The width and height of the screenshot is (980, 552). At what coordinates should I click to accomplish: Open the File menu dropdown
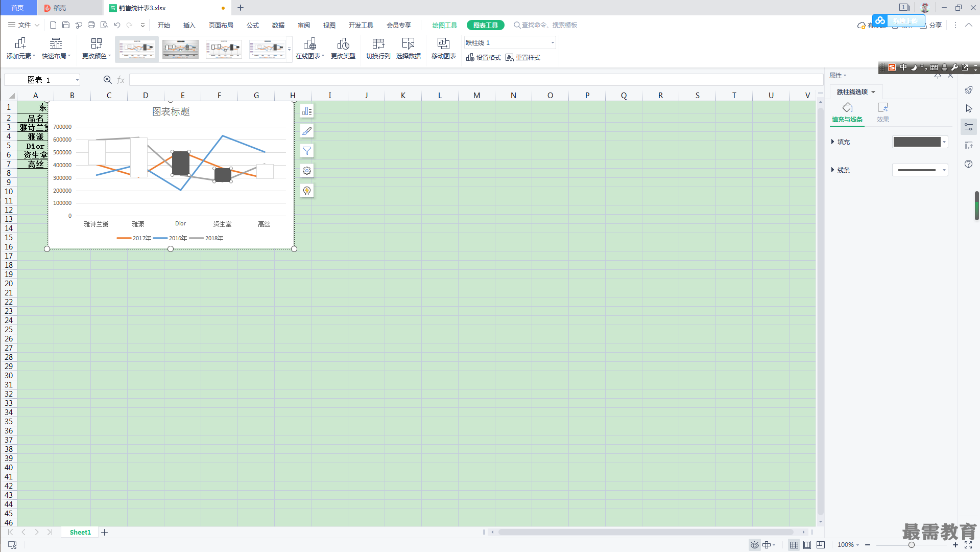pos(23,25)
